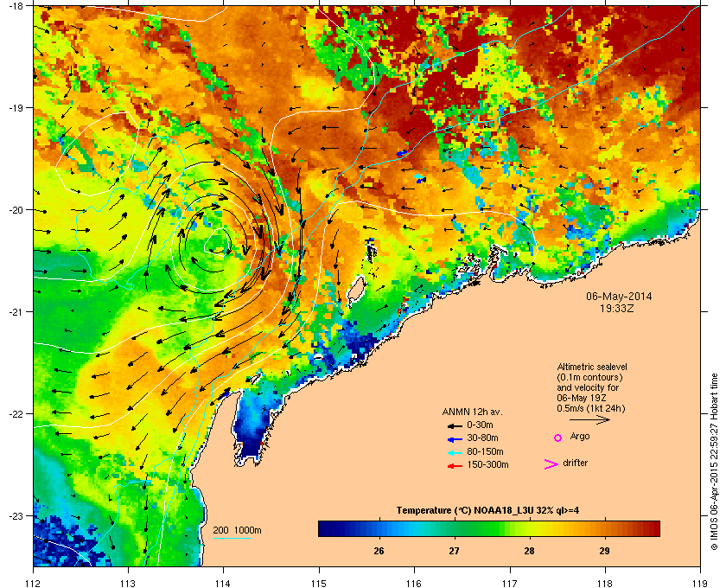Select the date text 06-May-2014
Image resolution: width=726 pixels, height=588 pixels.
pyautogui.click(x=619, y=296)
